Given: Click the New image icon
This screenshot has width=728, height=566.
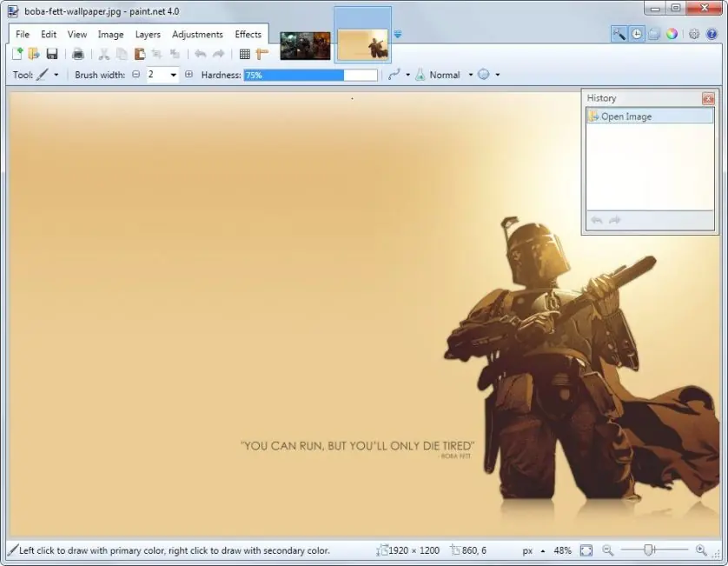Looking at the screenshot, I should tap(17, 54).
